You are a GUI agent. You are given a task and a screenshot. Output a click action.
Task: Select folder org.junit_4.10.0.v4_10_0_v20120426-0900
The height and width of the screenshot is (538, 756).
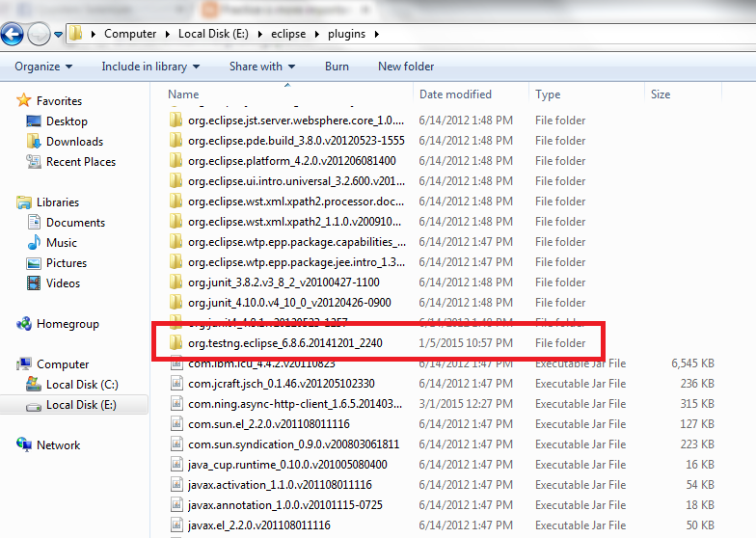[289, 303]
